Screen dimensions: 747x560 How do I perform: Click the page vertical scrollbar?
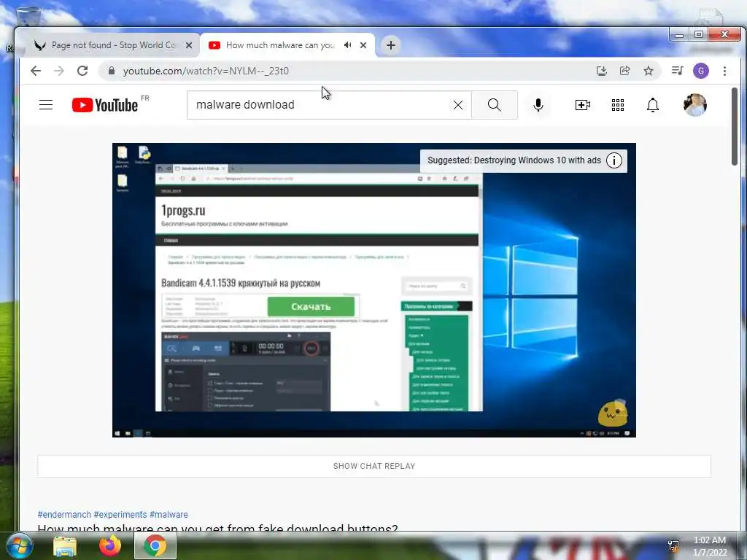(x=735, y=126)
